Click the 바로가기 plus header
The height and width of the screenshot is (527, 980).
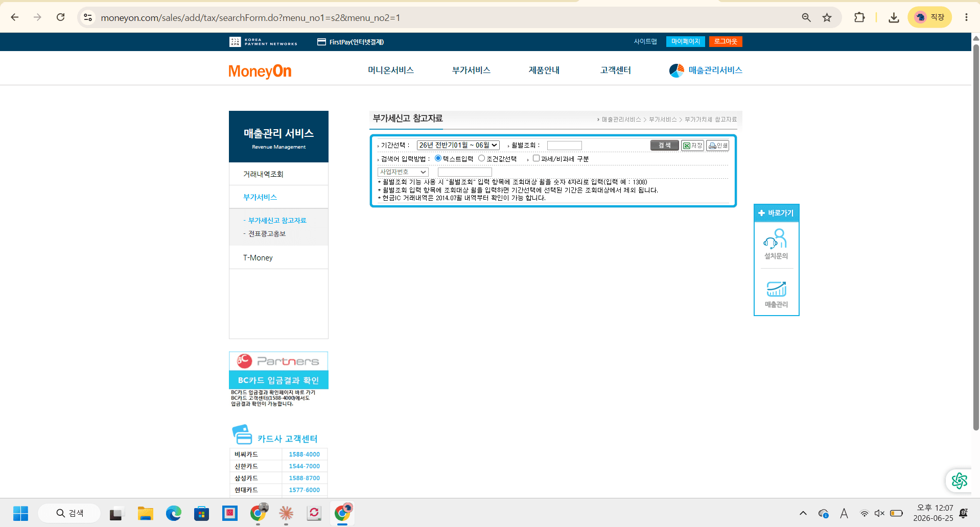pyautogui.click(x=776, y=213)
